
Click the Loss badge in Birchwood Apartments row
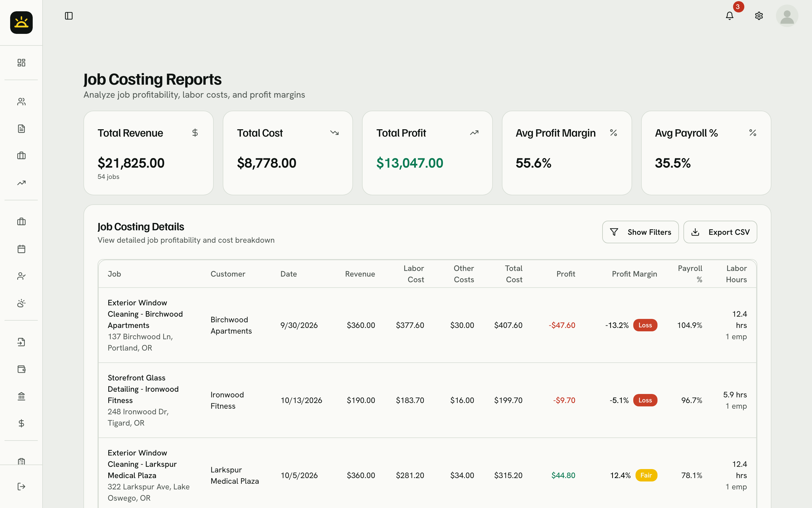(645, 325)
